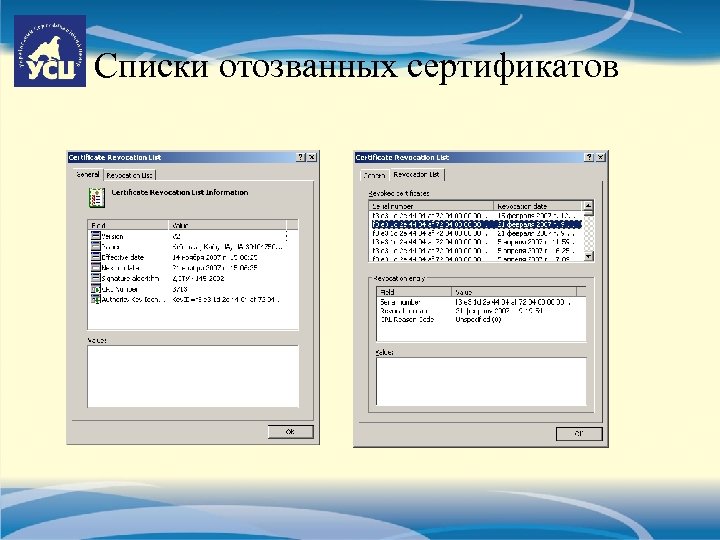Select the highlighted revoked certificate row
The height and width of the screenshot is (540, 720).
476,224
